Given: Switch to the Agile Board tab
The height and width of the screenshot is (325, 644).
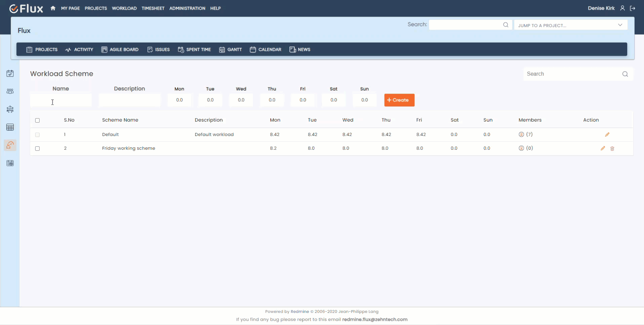Looking at the screenshot, I should coord(120,50).
